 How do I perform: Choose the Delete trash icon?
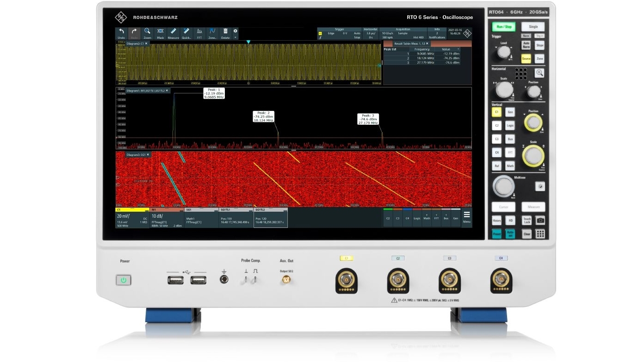(x=225, y=33)
